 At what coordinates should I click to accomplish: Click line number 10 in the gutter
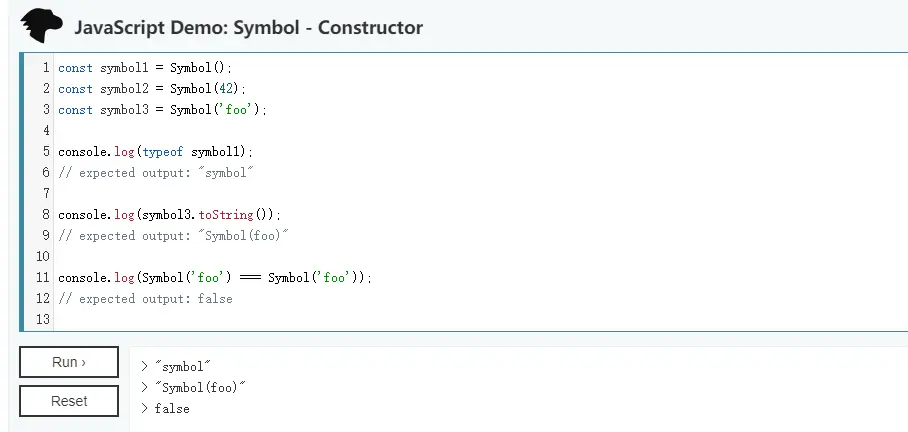pyautogui.click(x=43, y=257)
